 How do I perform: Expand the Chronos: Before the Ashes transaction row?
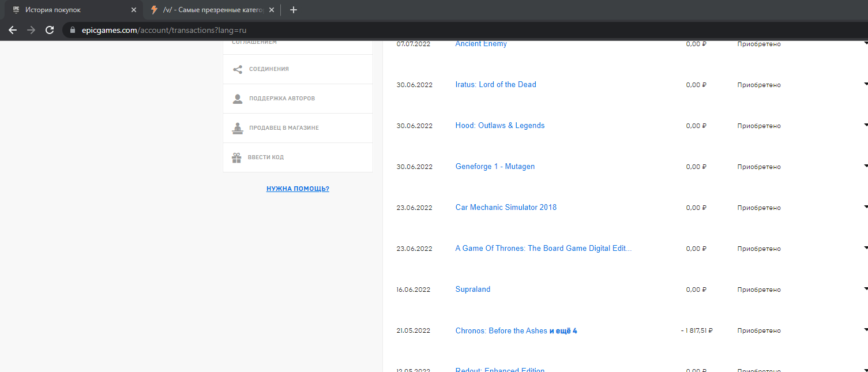[x=865, y=330]
